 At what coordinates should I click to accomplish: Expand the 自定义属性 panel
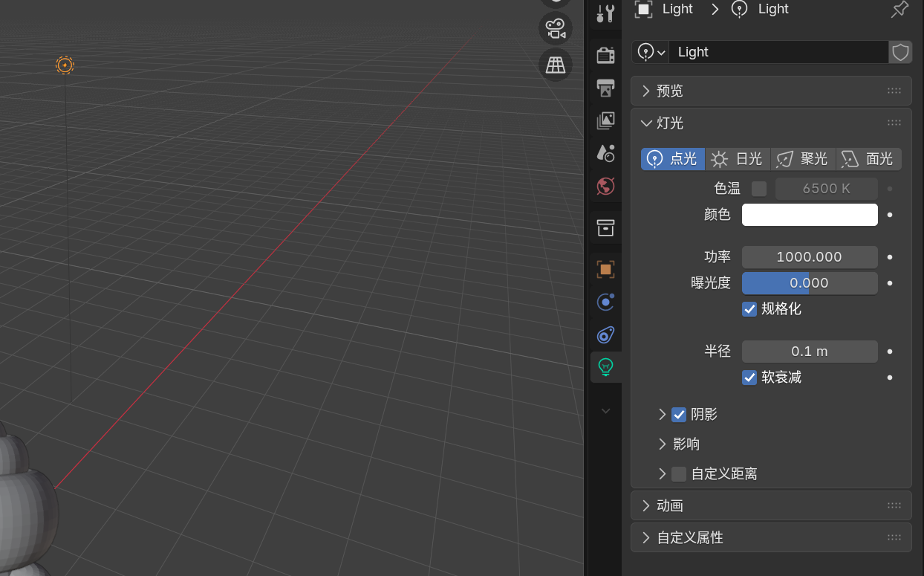tap(771, 538)
